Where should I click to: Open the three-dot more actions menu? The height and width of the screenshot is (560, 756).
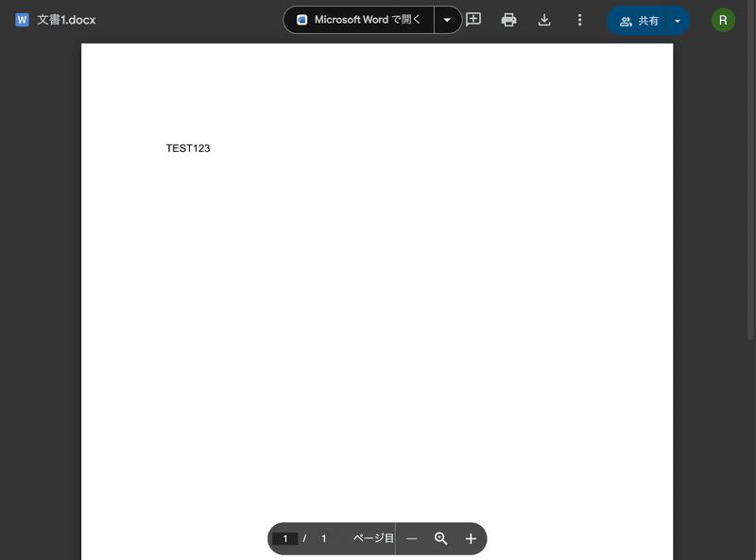(x=579, y=20)
